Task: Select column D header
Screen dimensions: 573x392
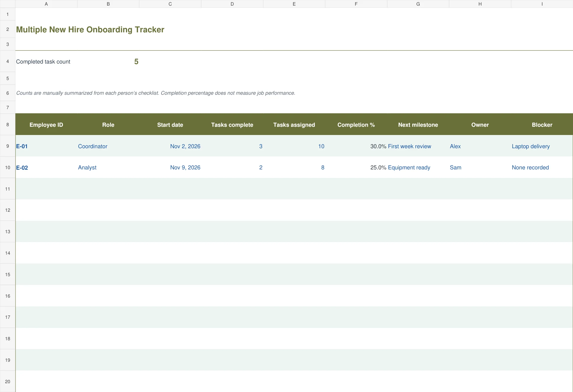Action: point(232,4)
